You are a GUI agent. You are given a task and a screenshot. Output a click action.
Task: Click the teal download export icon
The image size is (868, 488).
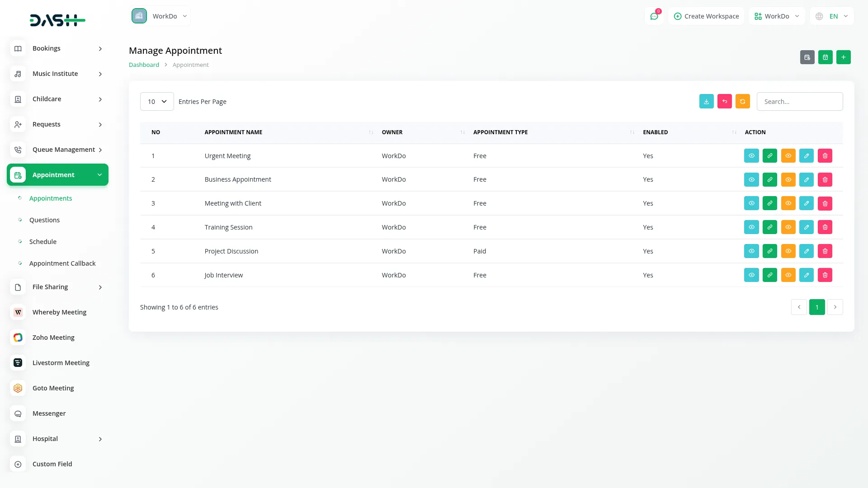pyautogui.click(x=706, y=102)
